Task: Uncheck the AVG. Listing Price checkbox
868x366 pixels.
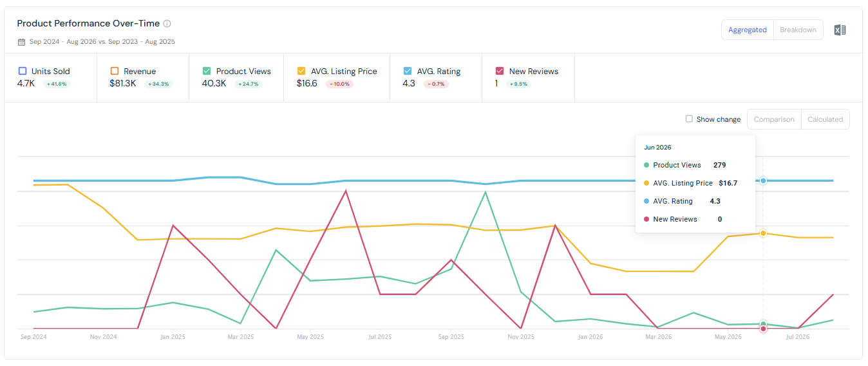Action: (301, 71)
